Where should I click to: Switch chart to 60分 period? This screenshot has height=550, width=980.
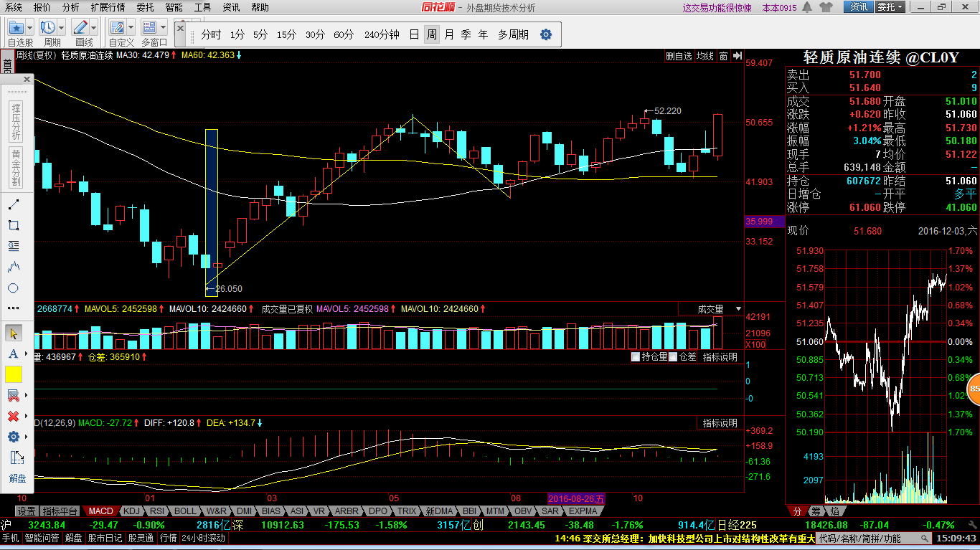(x=344, y=34)
